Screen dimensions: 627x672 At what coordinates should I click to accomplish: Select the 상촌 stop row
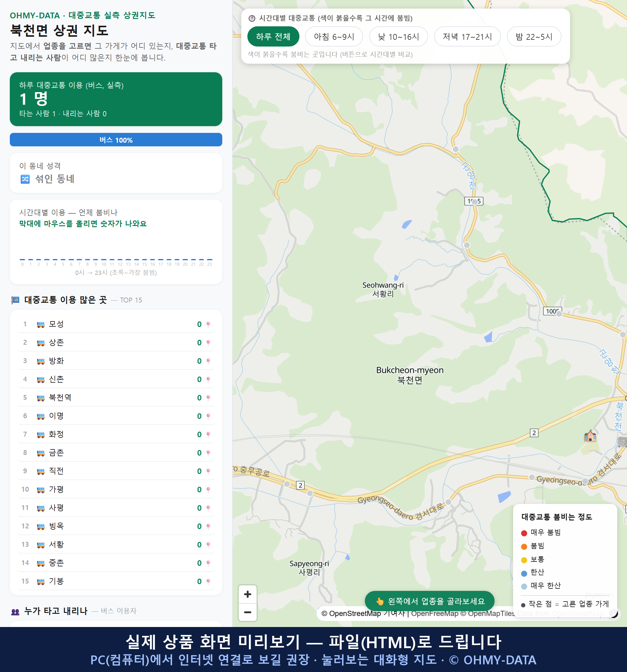[116, 342]
